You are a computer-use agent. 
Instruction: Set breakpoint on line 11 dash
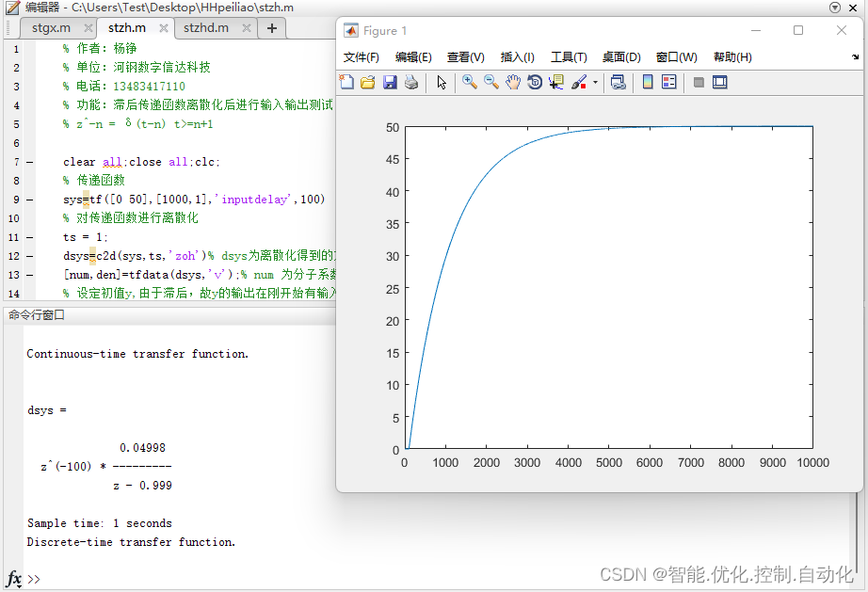30,237
